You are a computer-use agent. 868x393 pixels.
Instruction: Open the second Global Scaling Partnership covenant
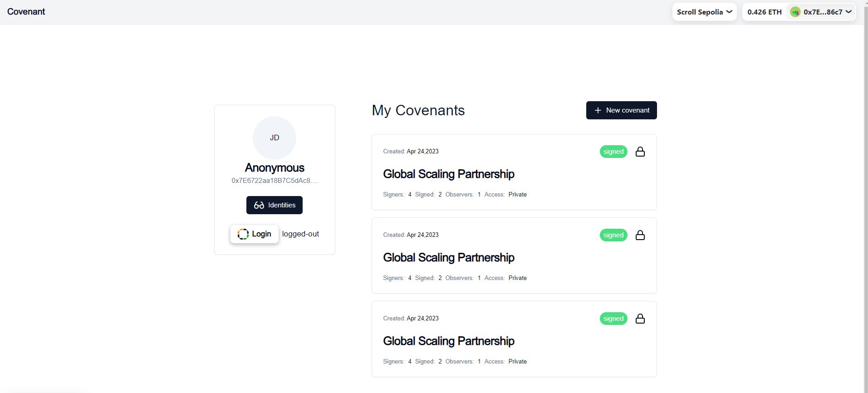coord(449,257)
